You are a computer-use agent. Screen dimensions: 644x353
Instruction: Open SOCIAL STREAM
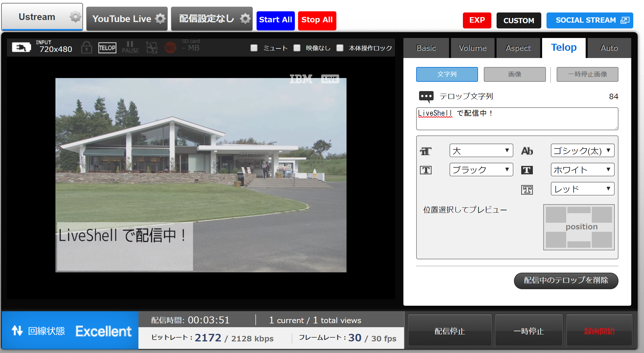click(590, 20)
